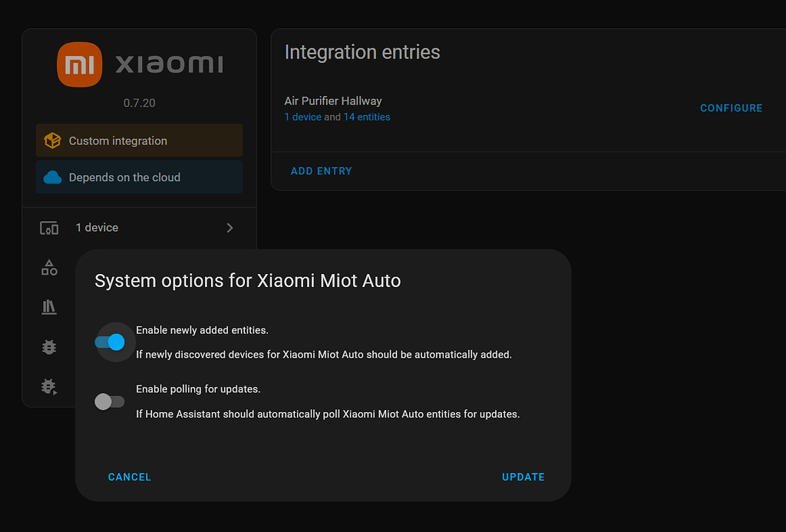Click CANCEL in the dialog

(x=129, y=477)
